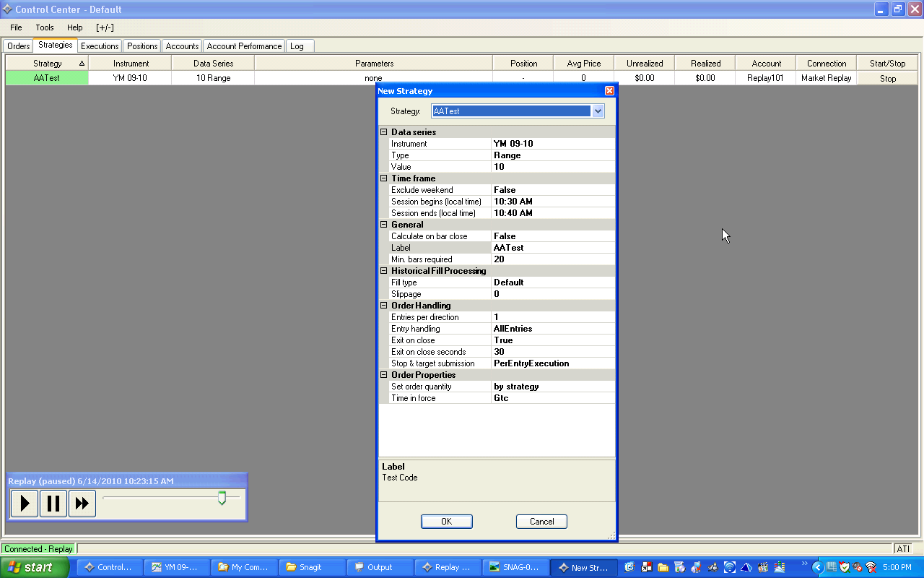924x578 pixels.
Task: Confirm the New Strategy dialog with OK
Action: [x=447, y=522]
